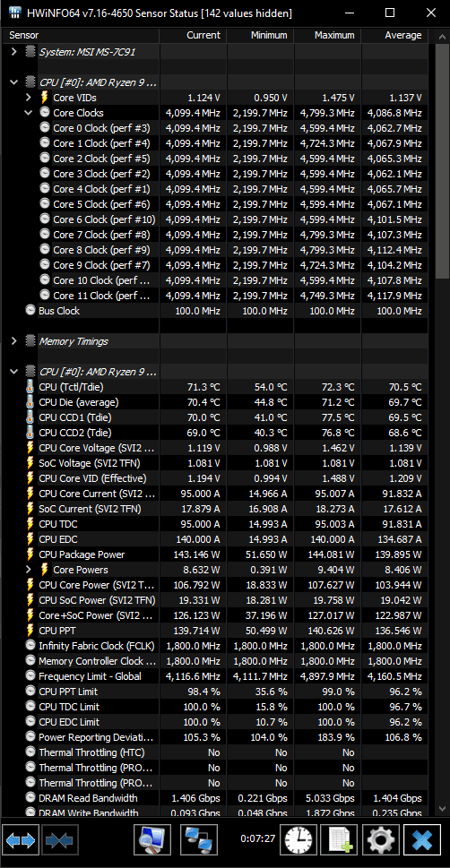Select the CPU PPT row
Viewport: 450px width, 868px height.
pos(216,631)
